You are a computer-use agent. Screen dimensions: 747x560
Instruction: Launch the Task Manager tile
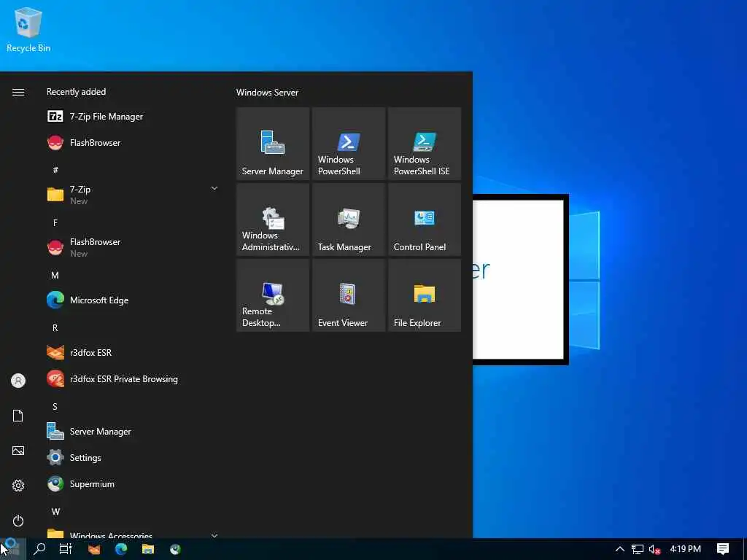click(x=348, y=219)
